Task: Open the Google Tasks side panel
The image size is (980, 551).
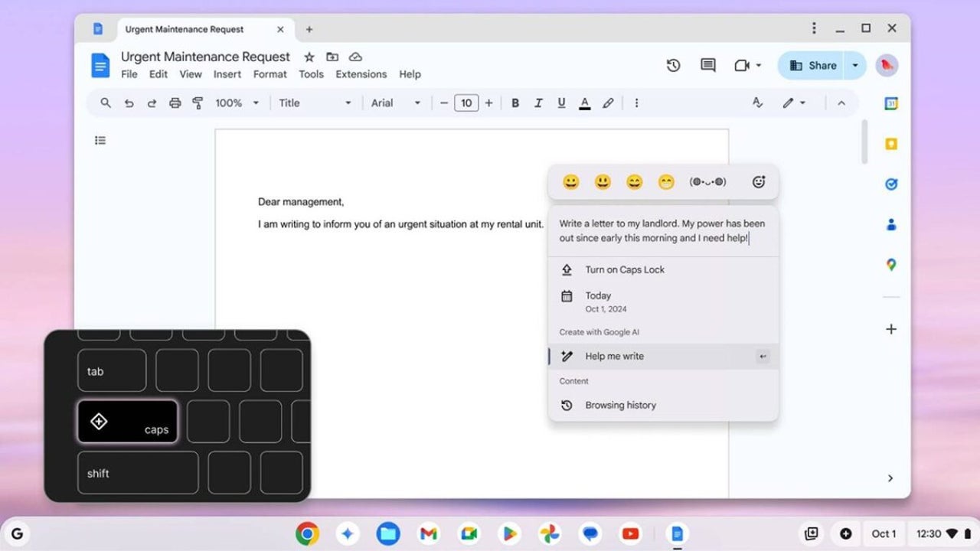Action: tap(890, 184)
